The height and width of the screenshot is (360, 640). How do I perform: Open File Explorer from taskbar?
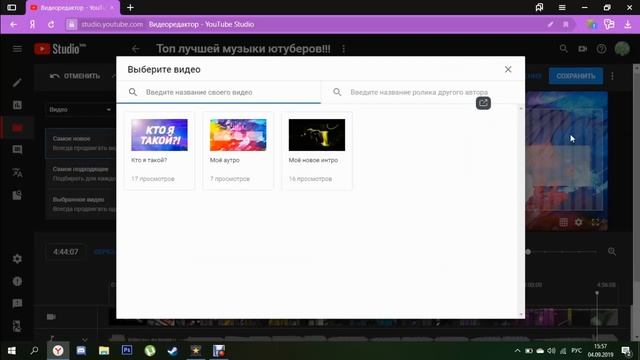(x=104, y=351)
